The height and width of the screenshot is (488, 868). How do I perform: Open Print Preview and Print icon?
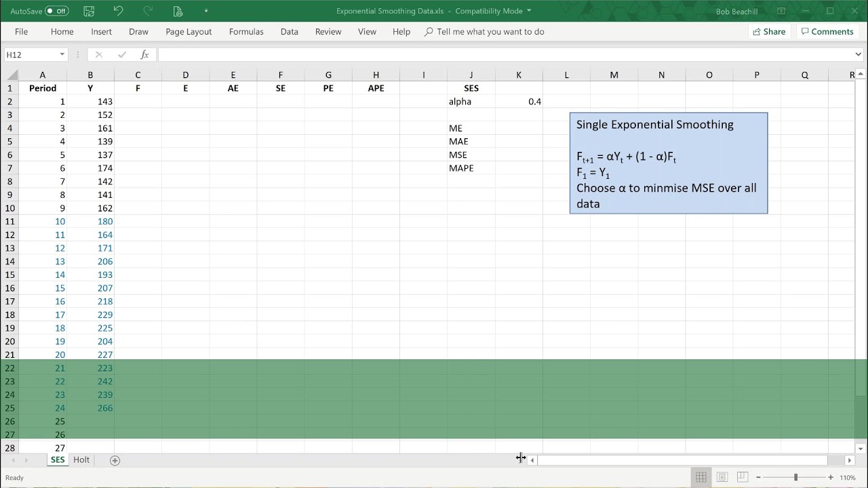point(178,11)
